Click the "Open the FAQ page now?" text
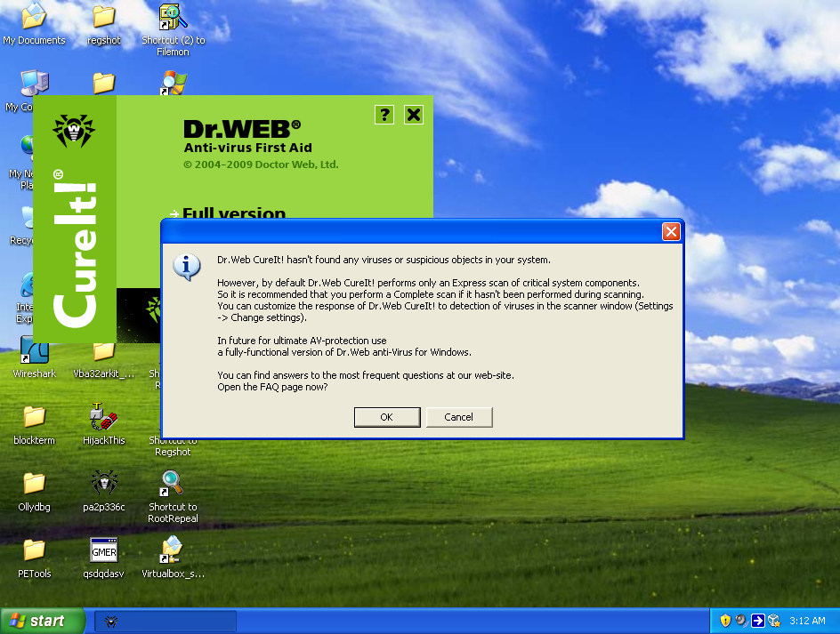 point(272,387)
